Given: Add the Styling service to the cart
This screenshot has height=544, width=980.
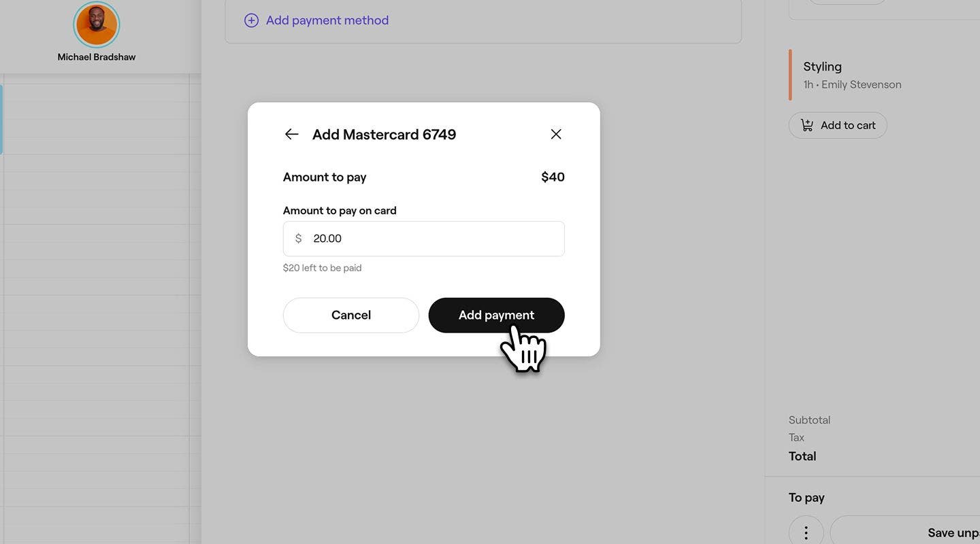Looking at the screenshot, I should (x=838, y=124).
